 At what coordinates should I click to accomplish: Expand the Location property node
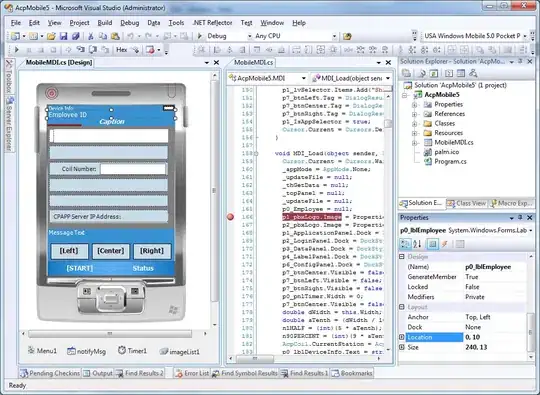402,337
